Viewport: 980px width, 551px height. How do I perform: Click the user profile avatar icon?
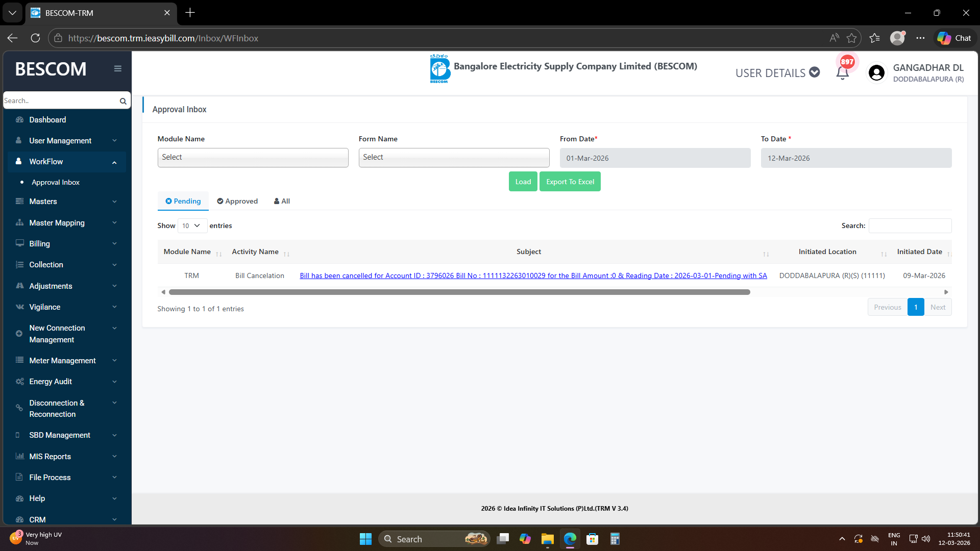coord(876,73)
